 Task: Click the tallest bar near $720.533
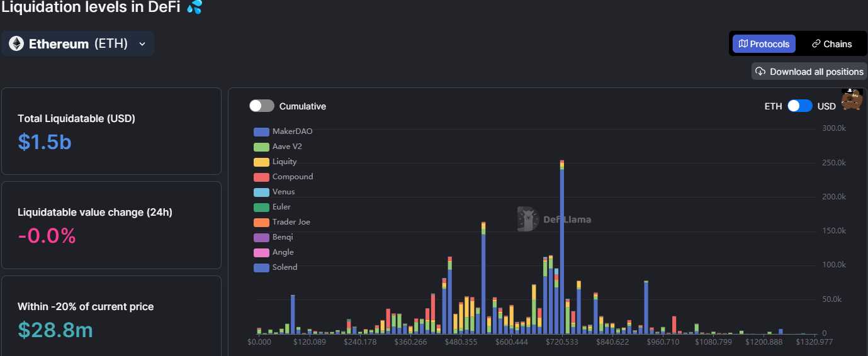(562, 247)
